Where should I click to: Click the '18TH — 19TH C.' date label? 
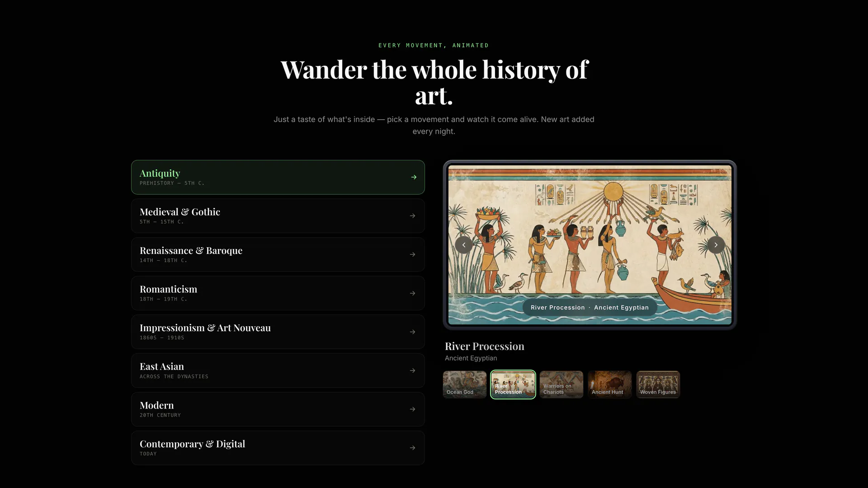pyautogui.click(x=163, y=299)
